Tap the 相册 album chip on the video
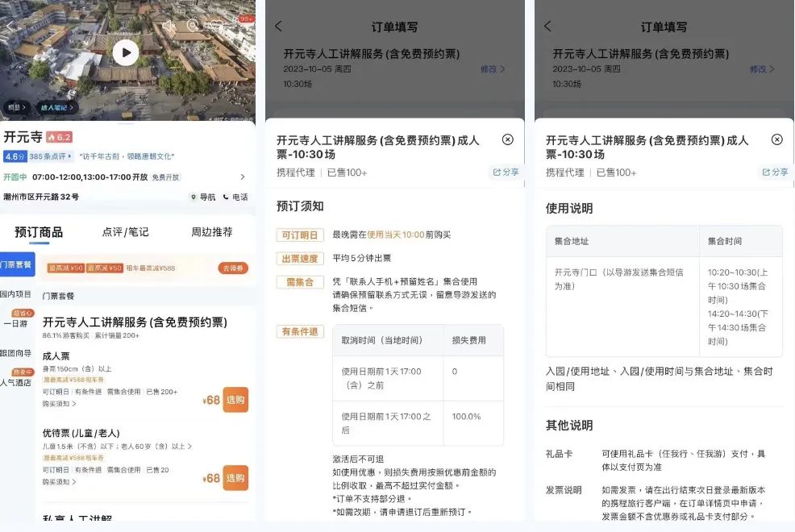 (x=15, y=109)
